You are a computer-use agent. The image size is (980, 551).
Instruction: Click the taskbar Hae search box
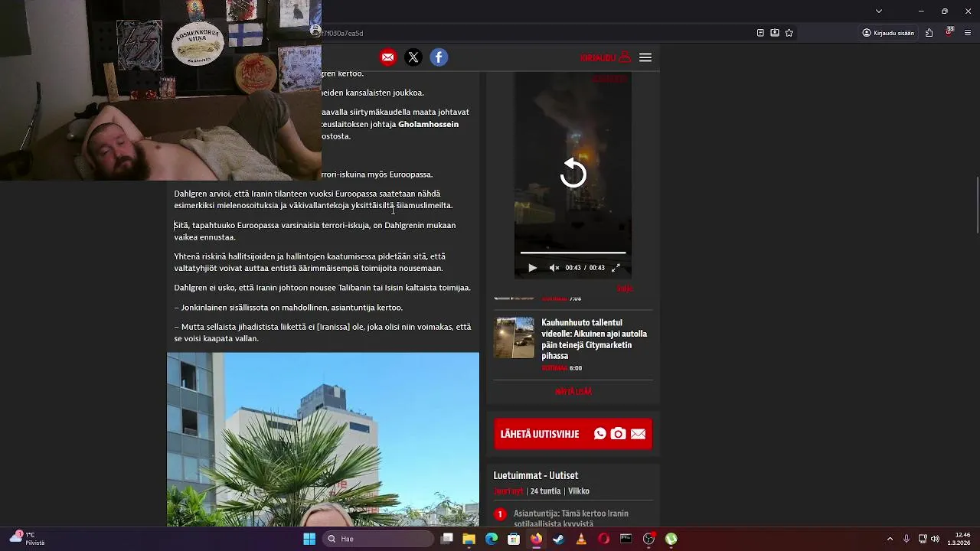379,539
